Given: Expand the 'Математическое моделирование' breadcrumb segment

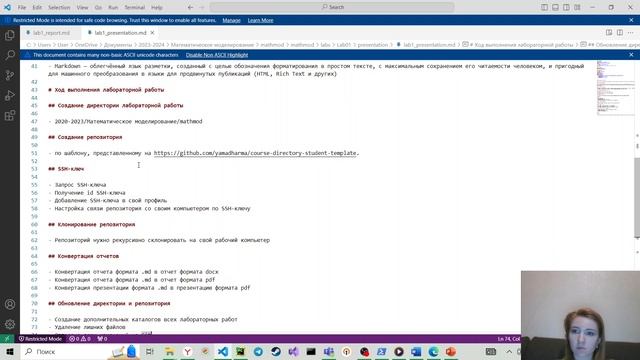Looking at the screenshot, I should pos(212,45).
